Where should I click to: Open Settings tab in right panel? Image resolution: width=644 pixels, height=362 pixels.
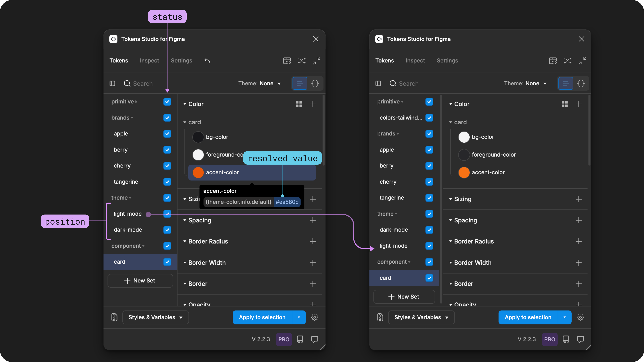tap(447, 61)
